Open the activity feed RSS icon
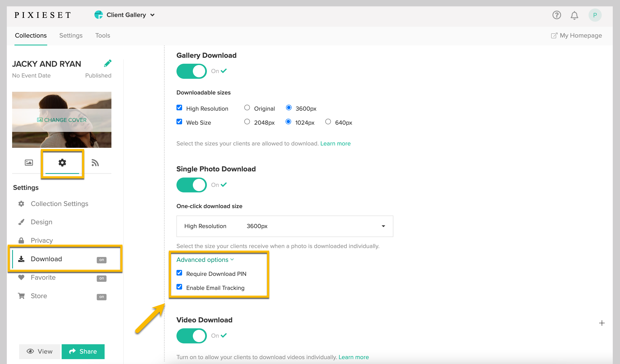Screen dimensions: 620x364 click(95, 163)
